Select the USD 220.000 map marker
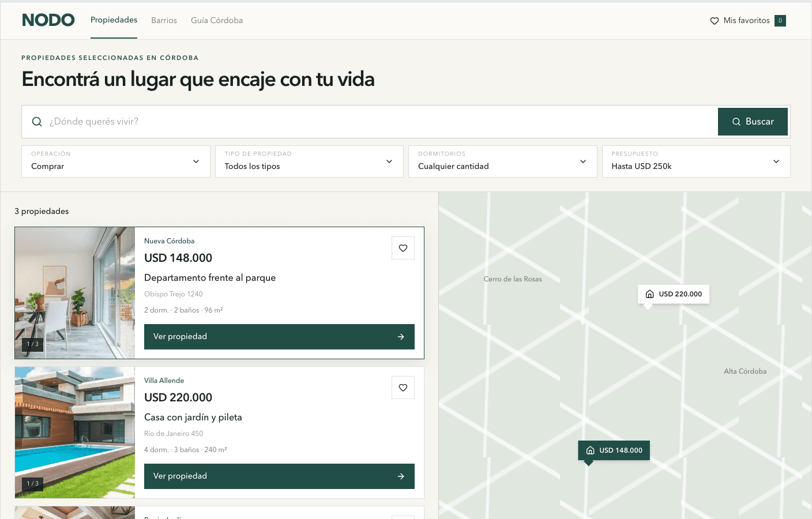812x519 pixels. coord(674,294)
